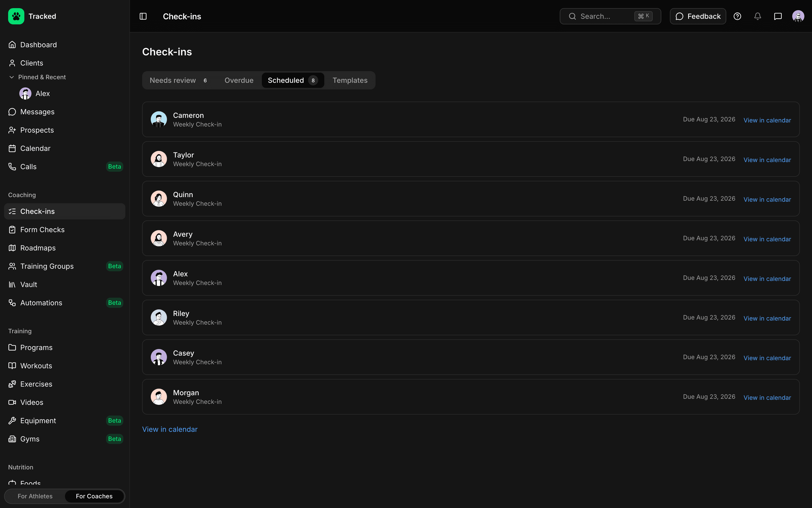
Task: Select Check-ins in sidebar
Action: pyautogui.click(x=64, y=211)
